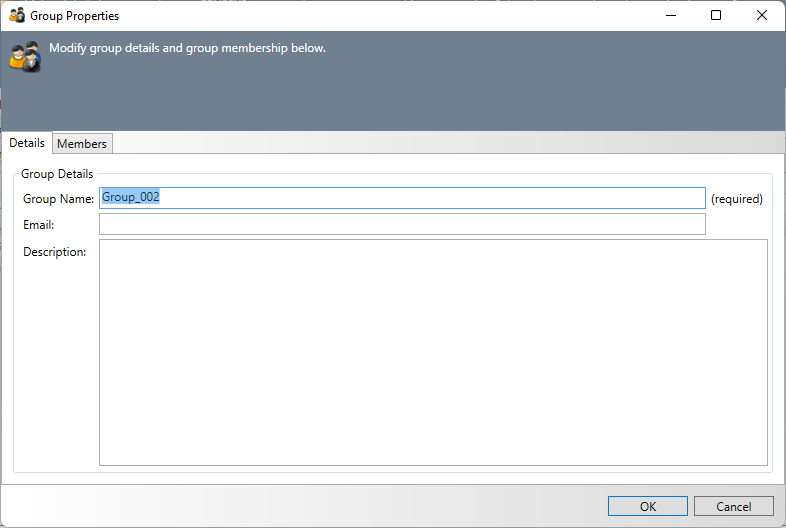Image resolution: width=786 pixels, height=528 pixels.
Task: Maximize the Group Properties dialog
Action: tap(716, 16)
